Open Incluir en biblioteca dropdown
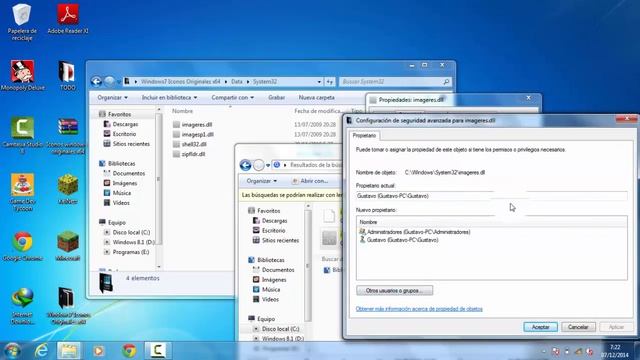The height and width of the screenshot is (360, 640). click(169, 98)
